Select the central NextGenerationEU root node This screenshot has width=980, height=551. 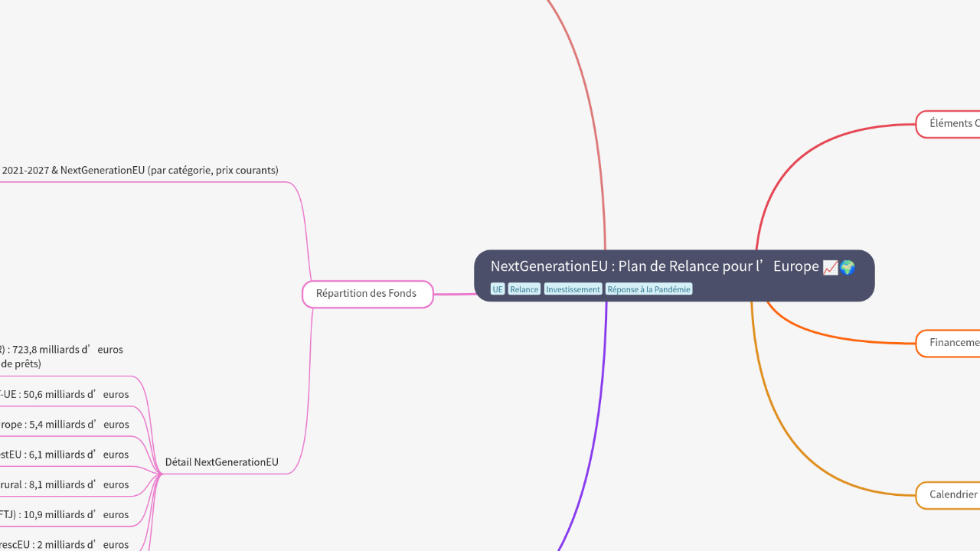point(674,275)
